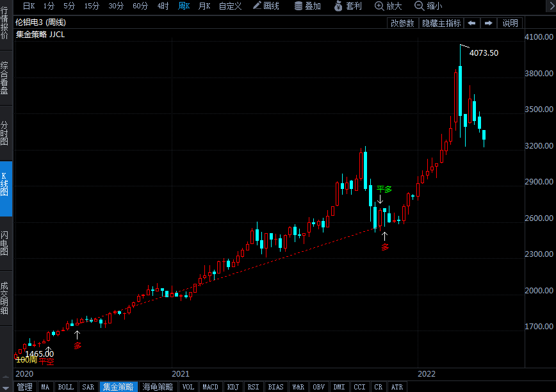
Task: Click the 集金策略 JJCL indicator label
Action: 40,35
